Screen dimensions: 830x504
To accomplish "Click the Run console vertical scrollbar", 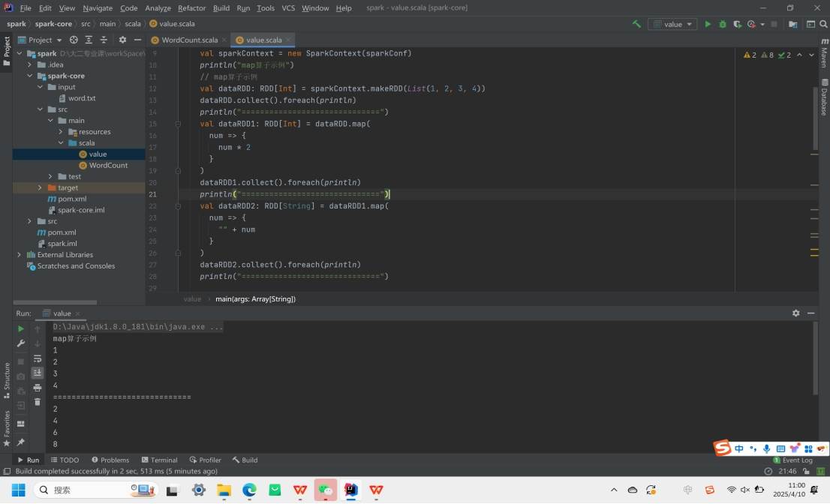I will click(x=815, y=358).
